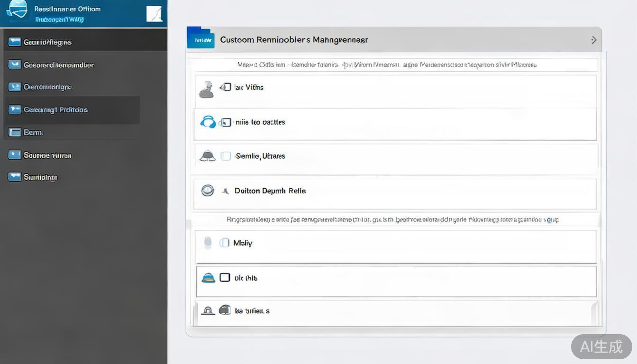The image size is (637, 364).
Task: Check the box beside Mlaliy
Action: coord(225,243)
